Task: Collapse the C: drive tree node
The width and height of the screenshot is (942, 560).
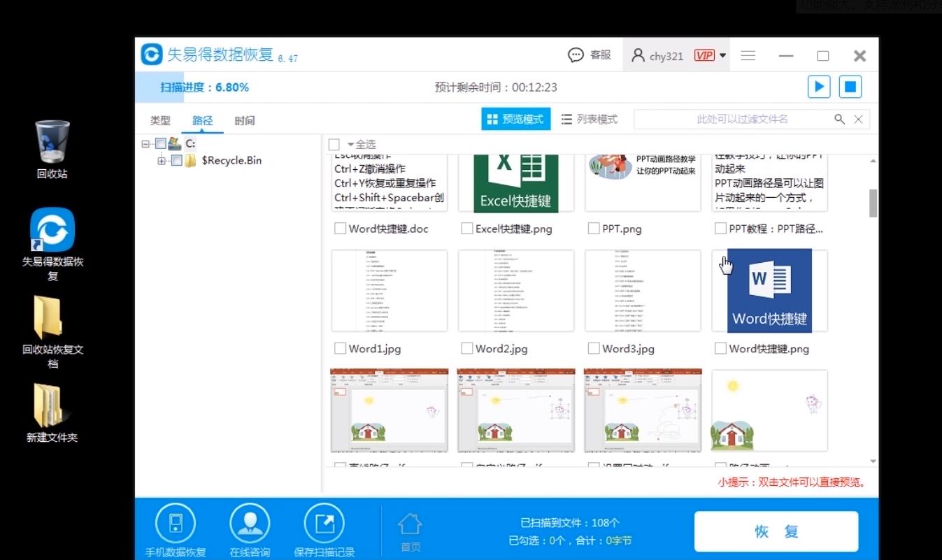Action: click(x=146, y=144)
